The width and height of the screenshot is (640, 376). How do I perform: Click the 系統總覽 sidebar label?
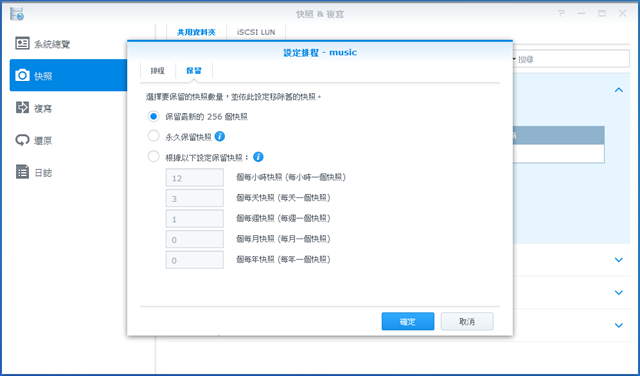[x=52, y=44]
